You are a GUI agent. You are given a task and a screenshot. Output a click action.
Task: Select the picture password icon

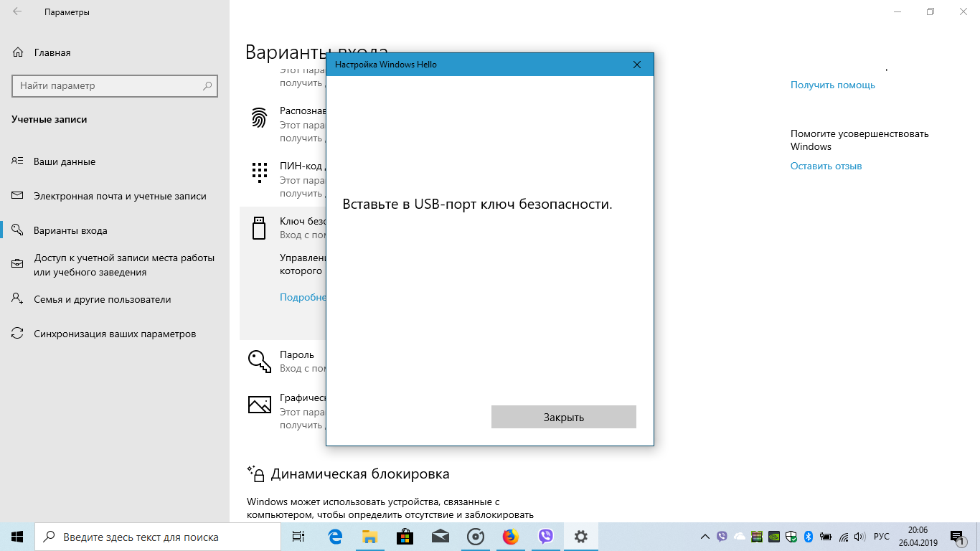click(259, 404)
